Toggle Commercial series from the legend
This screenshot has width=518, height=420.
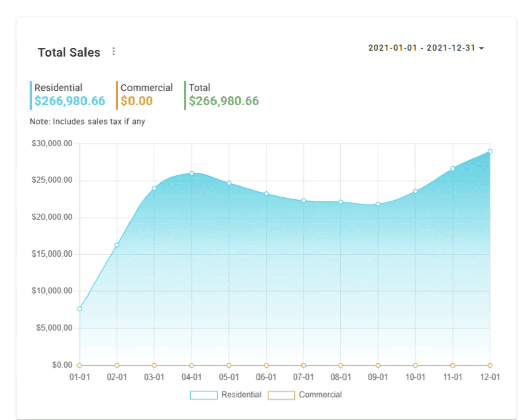[x=321, y=395]
